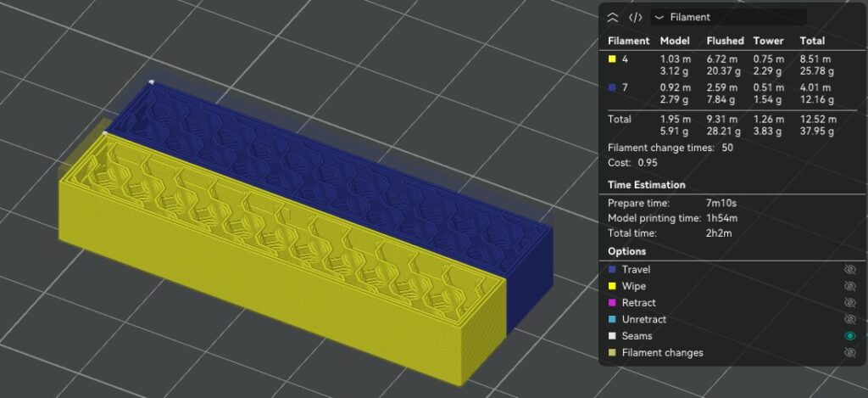Select the Unretract option label
The image size is (868, 398).
(x=644, y=319)
